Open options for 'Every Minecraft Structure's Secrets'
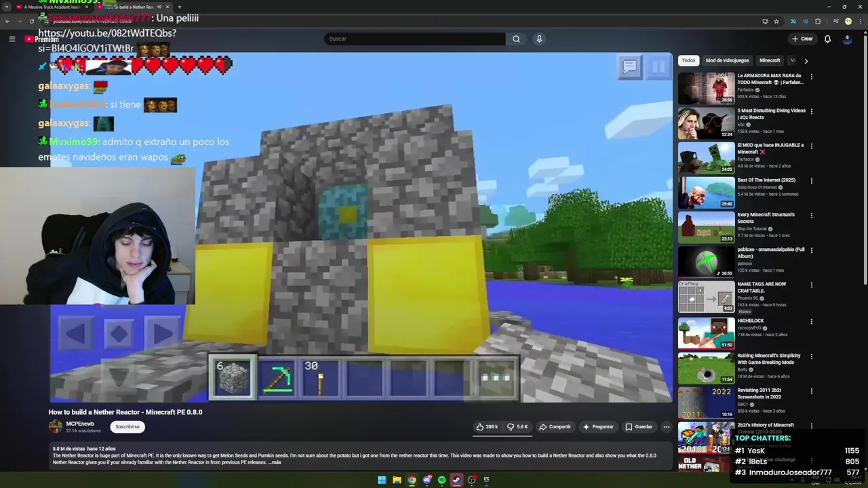 pyautogui.click(x=811, y=216)
